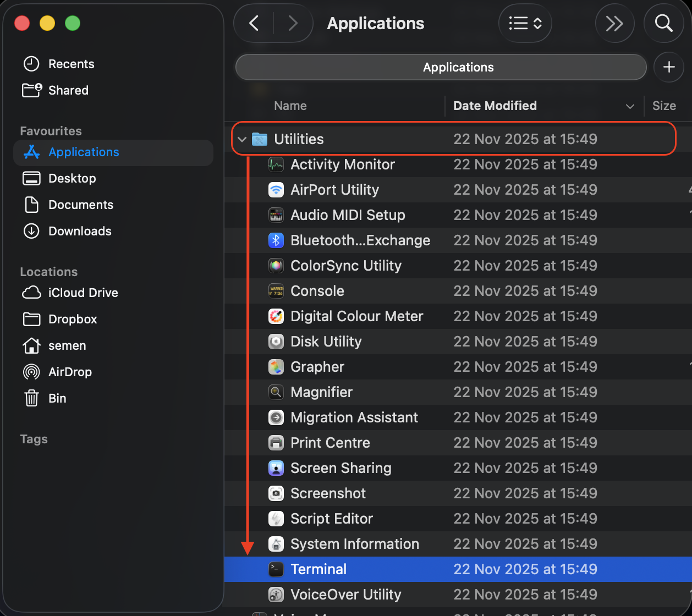Open Shared in the sidebar
Image resolution: width=692 pixels, height=616 pixels.
click(113, 90)
